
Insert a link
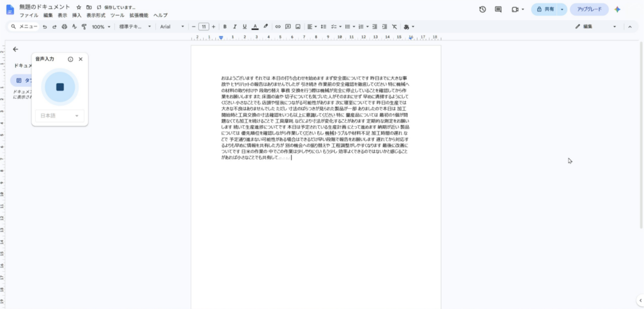click(277, 26)
